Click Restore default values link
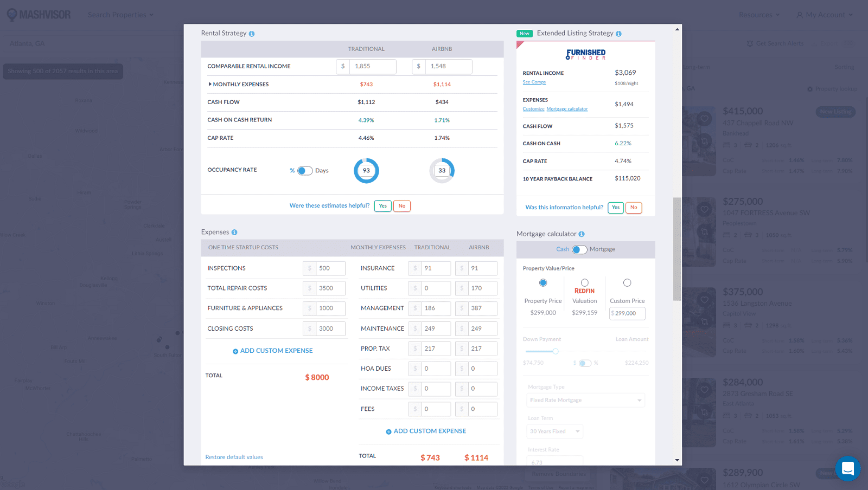 [x=234, y=457]
